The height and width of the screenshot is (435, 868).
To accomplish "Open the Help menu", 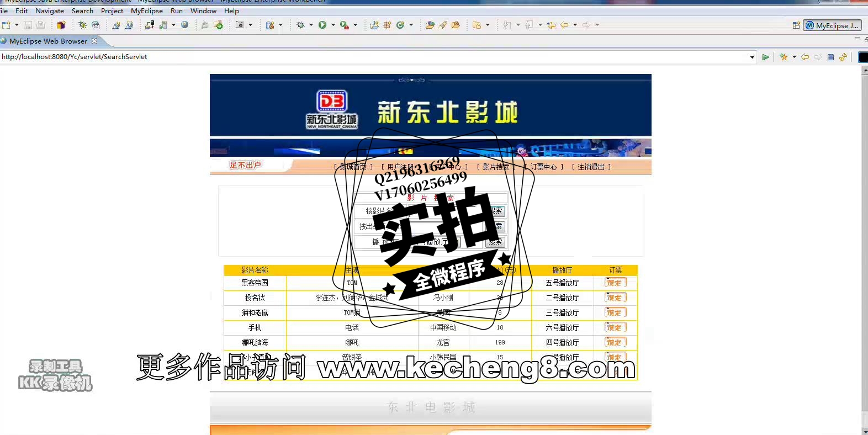I will (231, 10).
